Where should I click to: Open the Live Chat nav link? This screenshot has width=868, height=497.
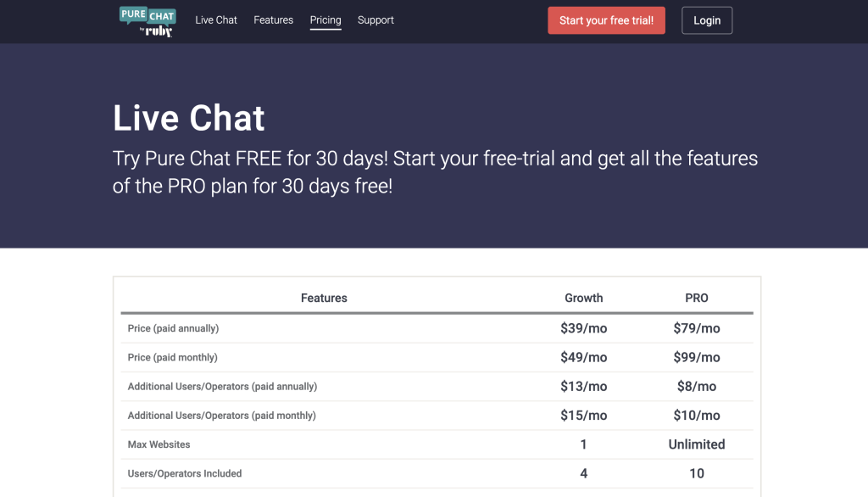216,20
